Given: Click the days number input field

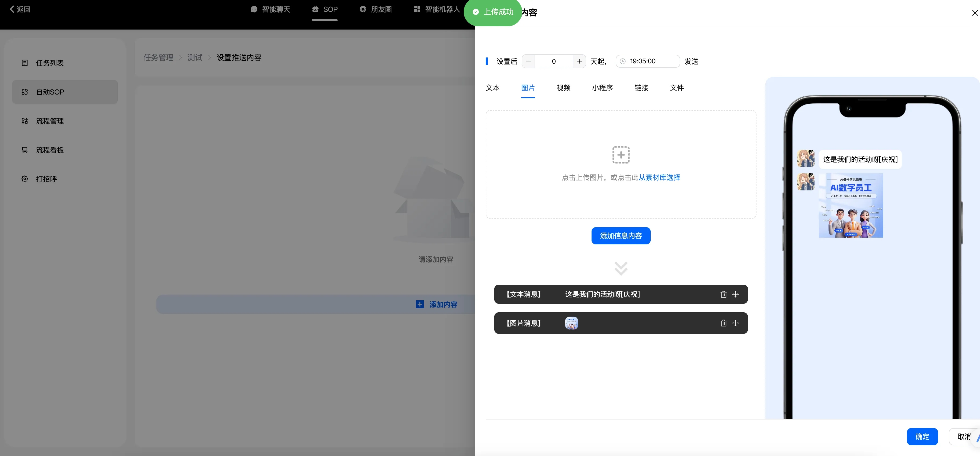Looking at the screenshot, I should pyautogui.click(x=553, y=61).
